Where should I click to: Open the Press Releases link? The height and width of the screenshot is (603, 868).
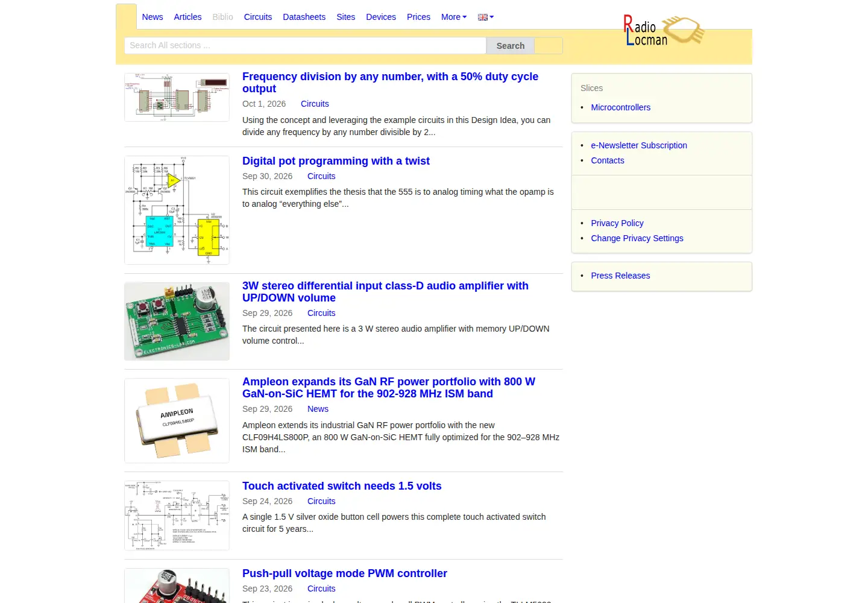tap(620, 276)
